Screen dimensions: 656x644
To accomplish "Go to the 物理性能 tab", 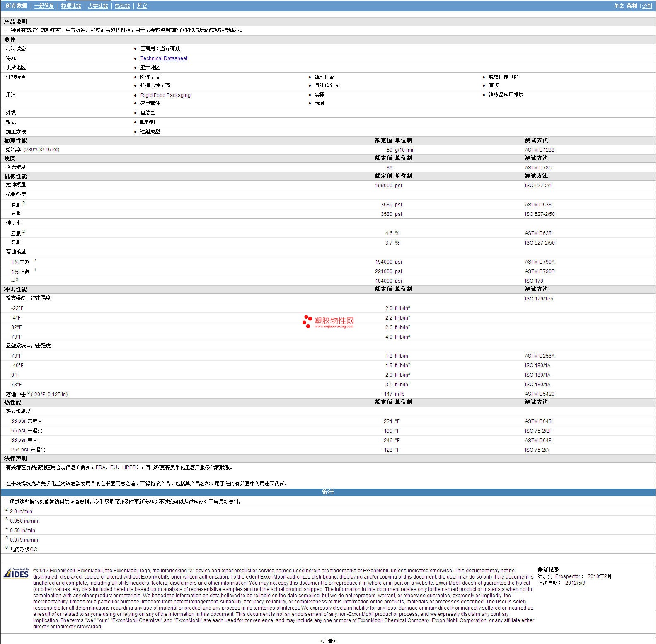I will coord(71,6).
